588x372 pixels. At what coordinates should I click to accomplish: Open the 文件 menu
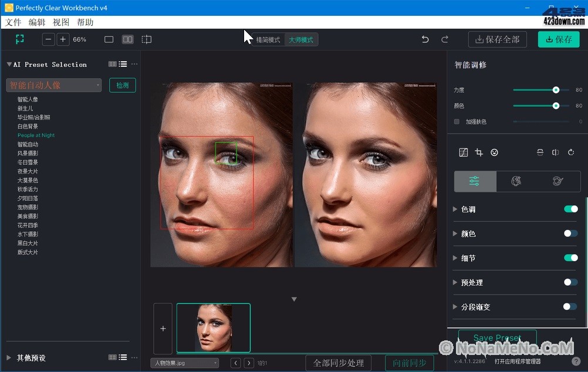(x=13, y=22)
